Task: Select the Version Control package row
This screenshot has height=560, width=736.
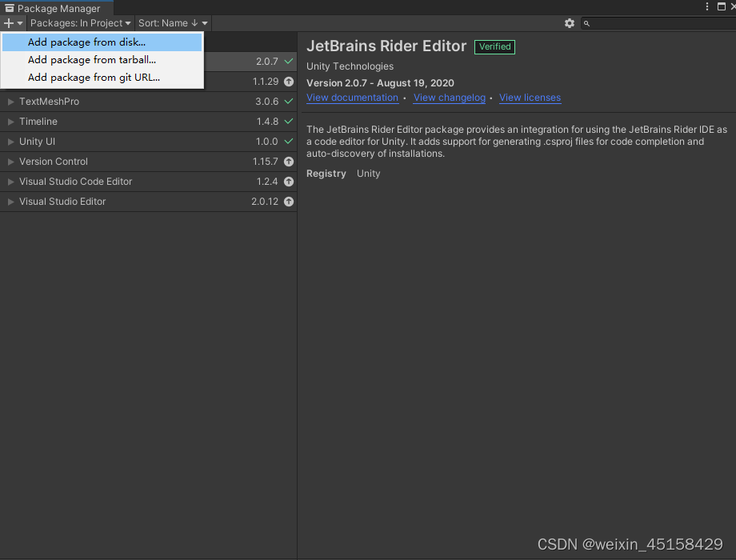Action: [148, 162]
